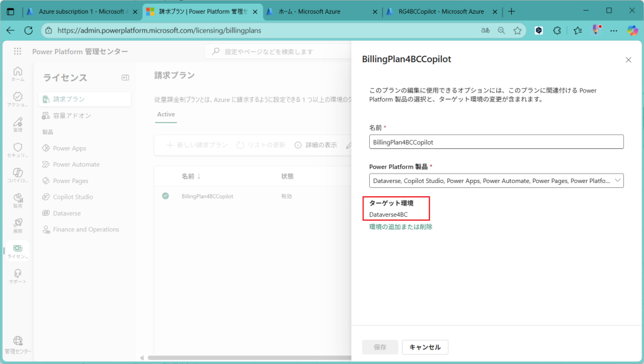This screenshot has height=364, width=644.
Task: Open 請求プラン in license menu
Action: 85,99
